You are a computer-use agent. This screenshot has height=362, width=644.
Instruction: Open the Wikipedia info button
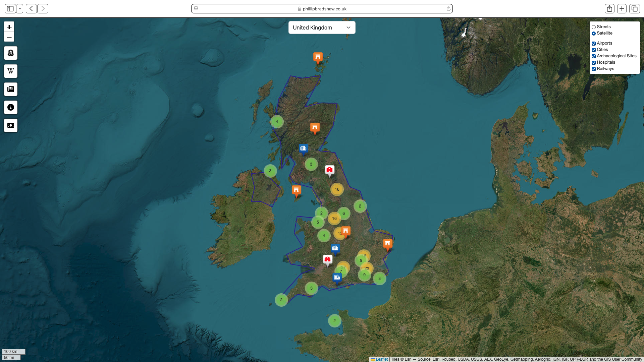[x=11, y=71]
